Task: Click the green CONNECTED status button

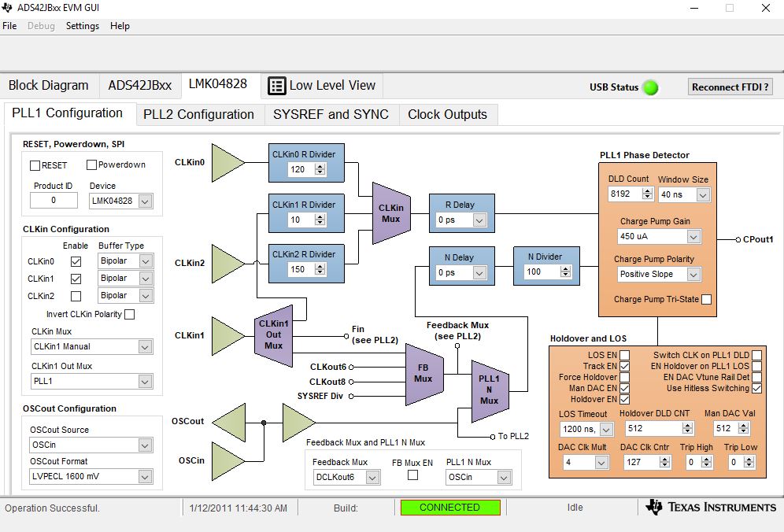Action: [x=450, y=508]
